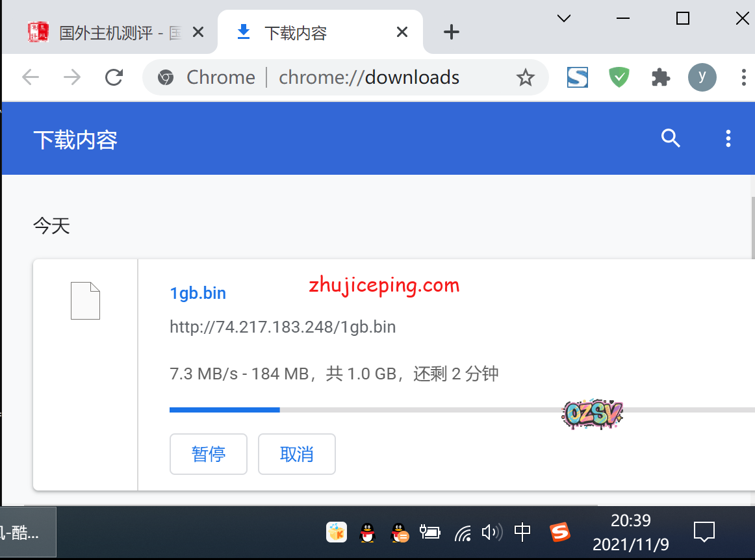Open the 1gb.bin file name link

[x=198, y=293]
